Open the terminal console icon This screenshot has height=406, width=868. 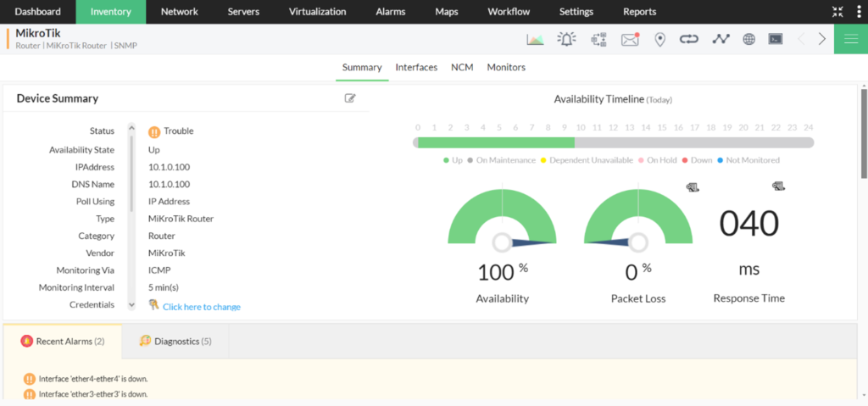pyautogui.click(x=775, y=39)
